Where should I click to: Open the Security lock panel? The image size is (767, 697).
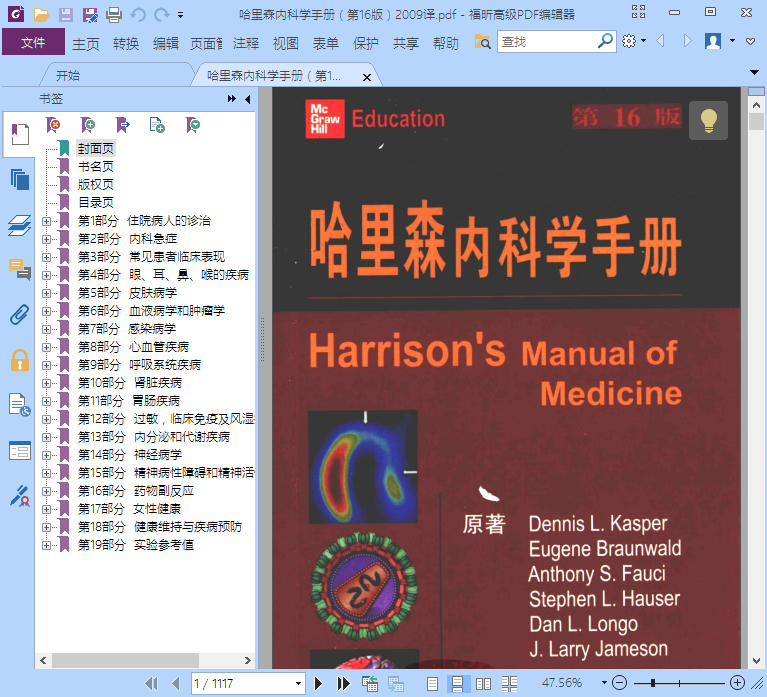click(x=20, y=360)
